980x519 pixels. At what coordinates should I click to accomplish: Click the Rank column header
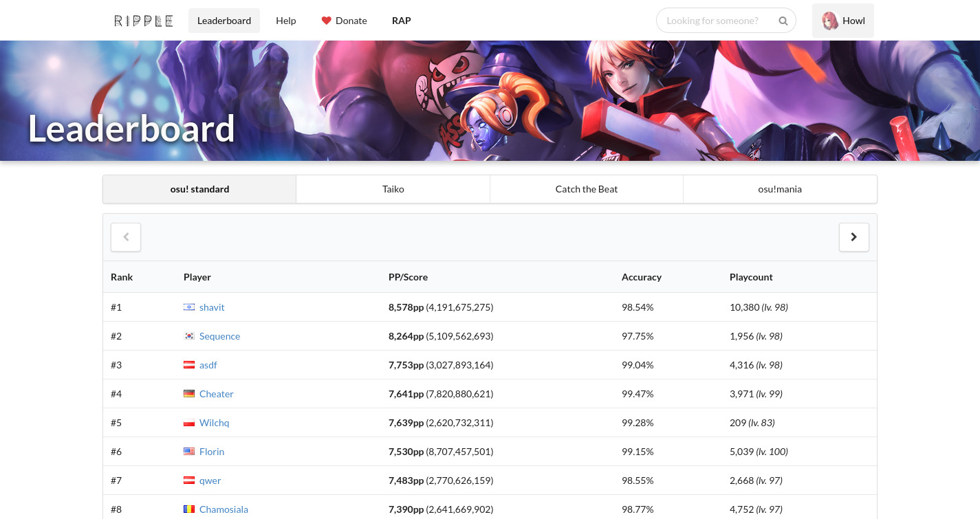click(x=122, y=277)
